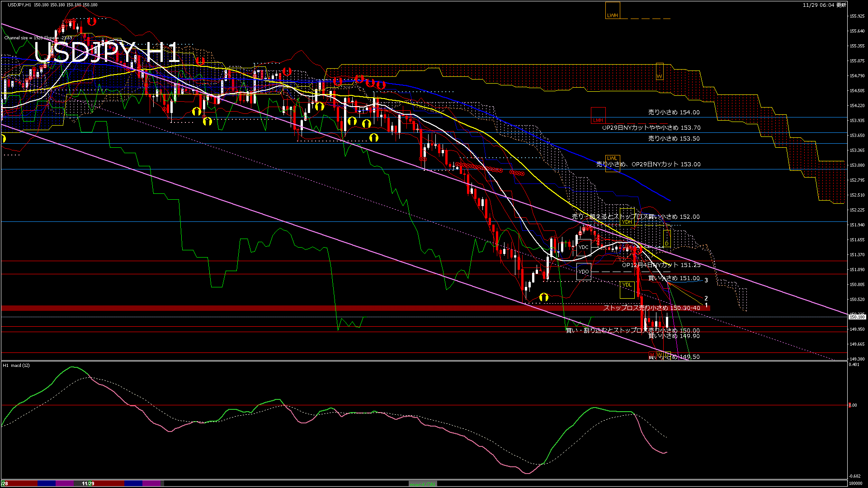Click the yellow W marker box
Image resolution: width=868 pixels, height=488 pixels.
pyautogui.click(x=660, y=71)
